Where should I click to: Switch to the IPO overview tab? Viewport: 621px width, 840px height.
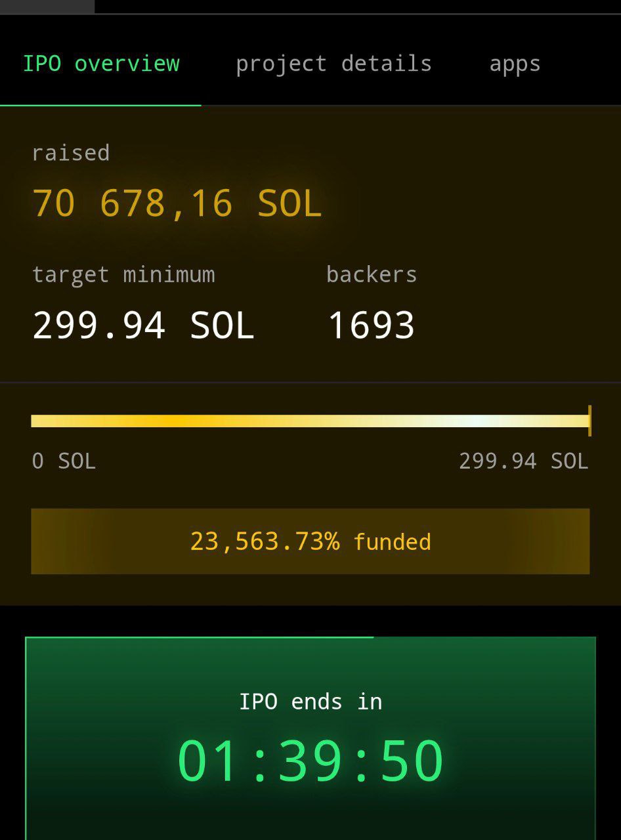coord(101,64)
